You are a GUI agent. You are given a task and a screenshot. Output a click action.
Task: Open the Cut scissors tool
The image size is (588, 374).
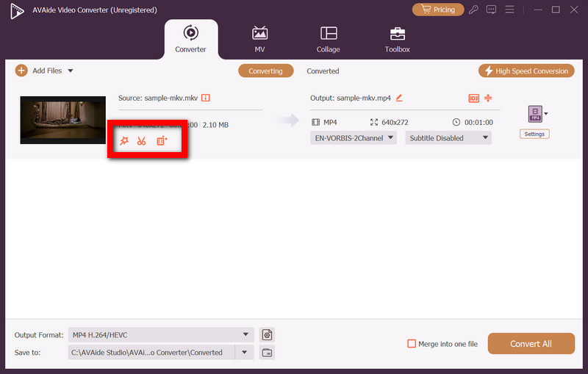141,141
